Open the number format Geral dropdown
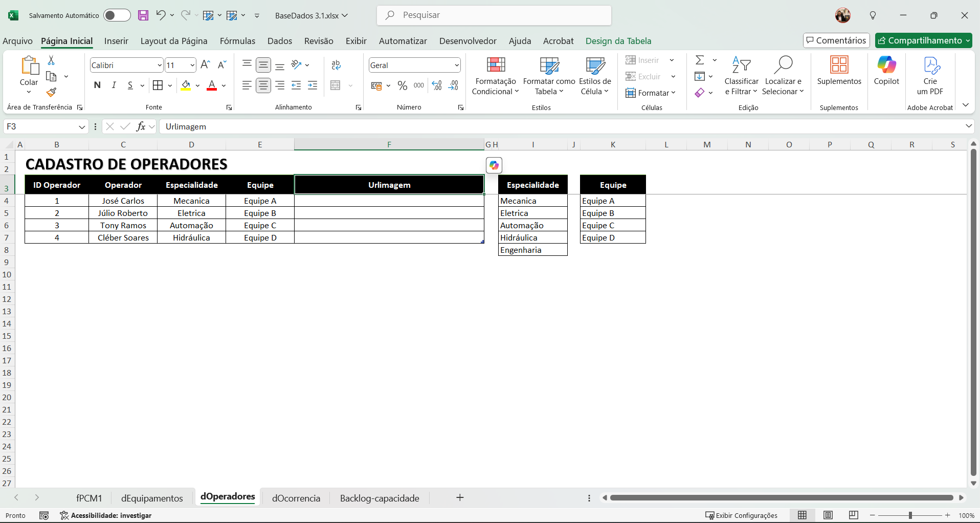980x523 pixels. pyautogui.click(x=456, y=65)
